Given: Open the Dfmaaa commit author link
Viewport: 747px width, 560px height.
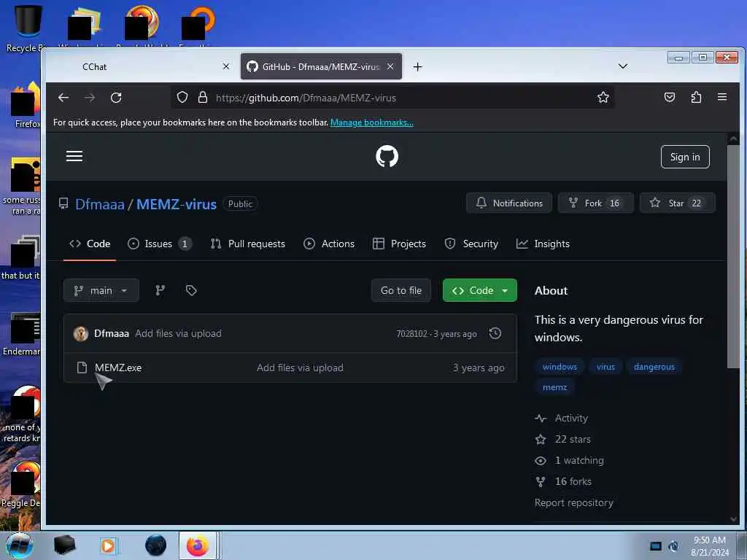Looking at the screenshot, I should 112,333.
